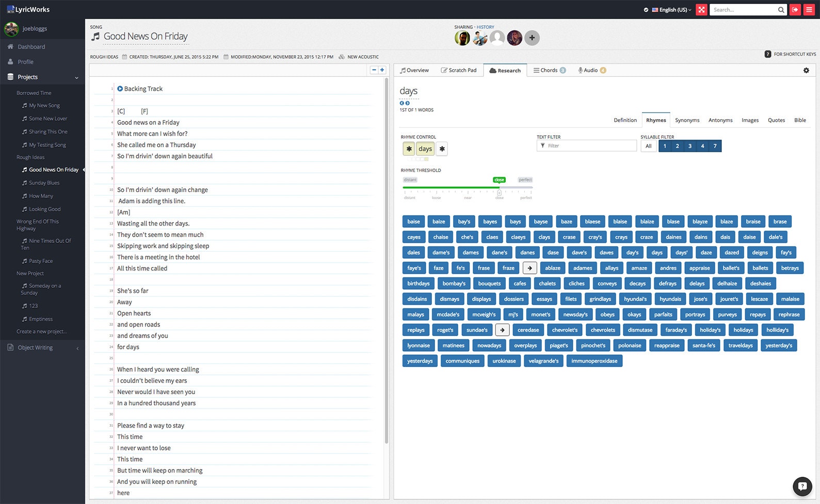This screenshot has height=504, width=820.
Task: Set rhyme threshold to 'perfect' label
Action: tap(525, 180)
